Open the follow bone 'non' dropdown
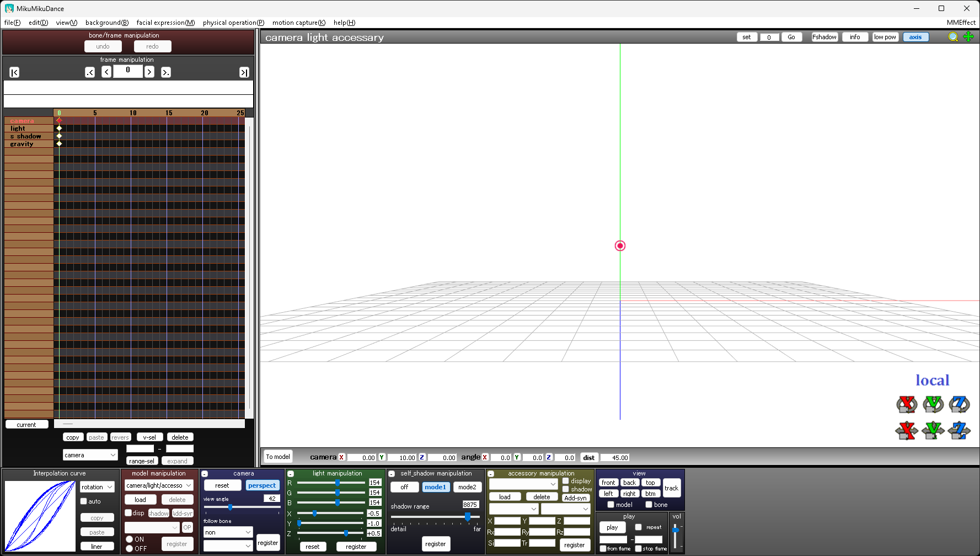 [228, 532]
